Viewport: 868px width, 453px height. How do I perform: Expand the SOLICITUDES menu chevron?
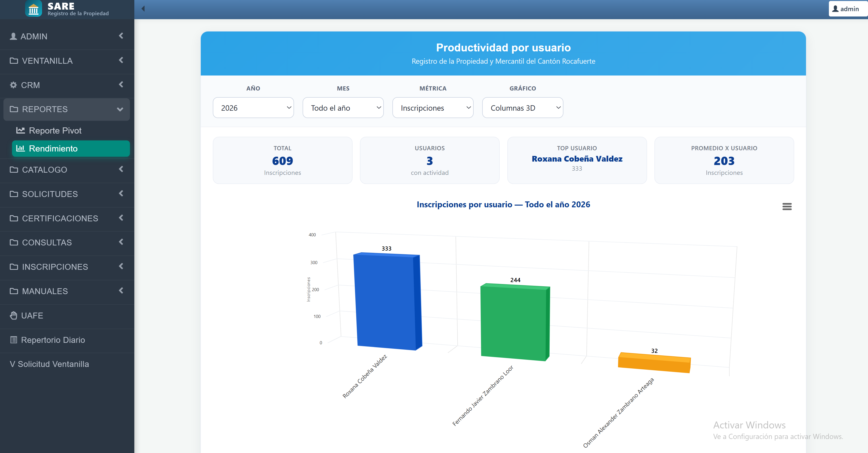[121, 193]
